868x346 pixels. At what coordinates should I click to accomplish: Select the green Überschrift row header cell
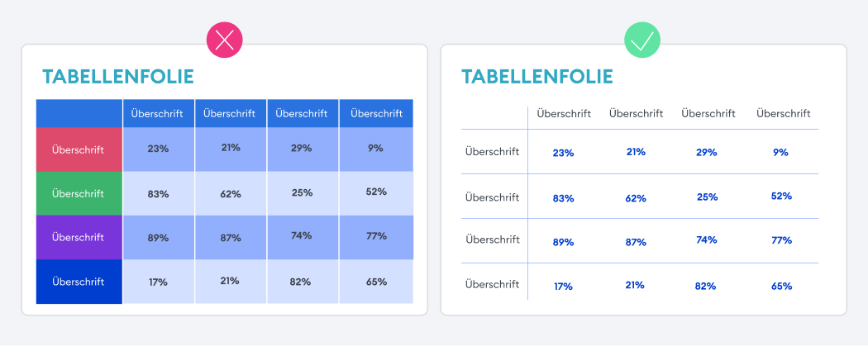click(x=79, y=193)
